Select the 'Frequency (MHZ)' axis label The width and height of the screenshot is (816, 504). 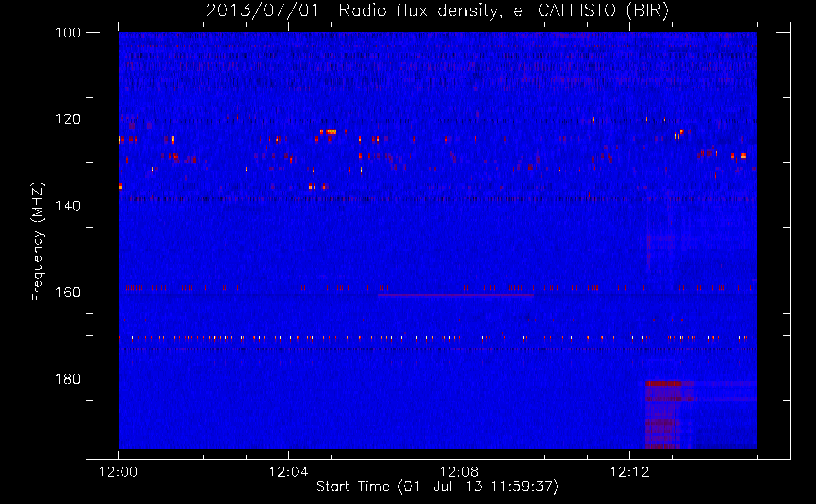tap(38, 241)
